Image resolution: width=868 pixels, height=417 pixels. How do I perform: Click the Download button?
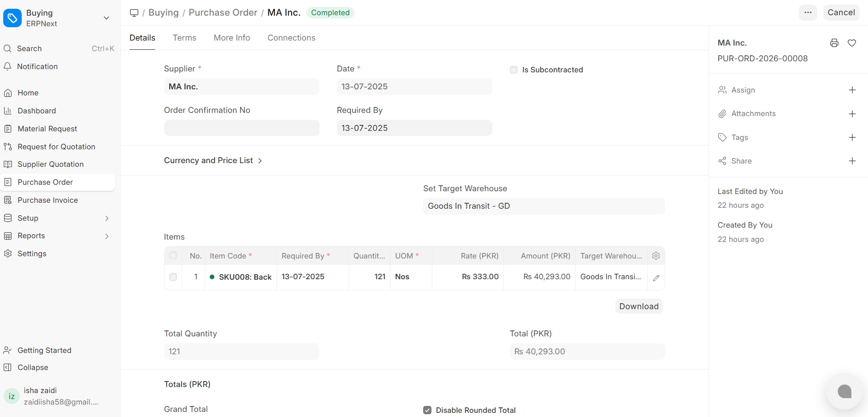639,306
